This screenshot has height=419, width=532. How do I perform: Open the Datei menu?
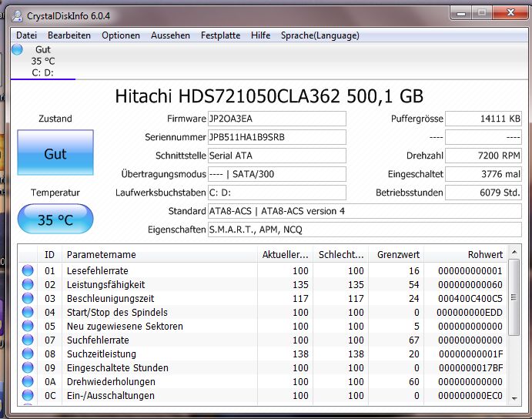click(x=26, y=35)
